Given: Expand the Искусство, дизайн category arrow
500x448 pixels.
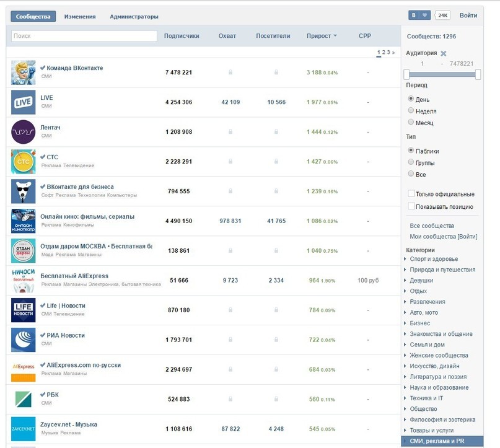Looking at the screenshot, I should (405, 366).
